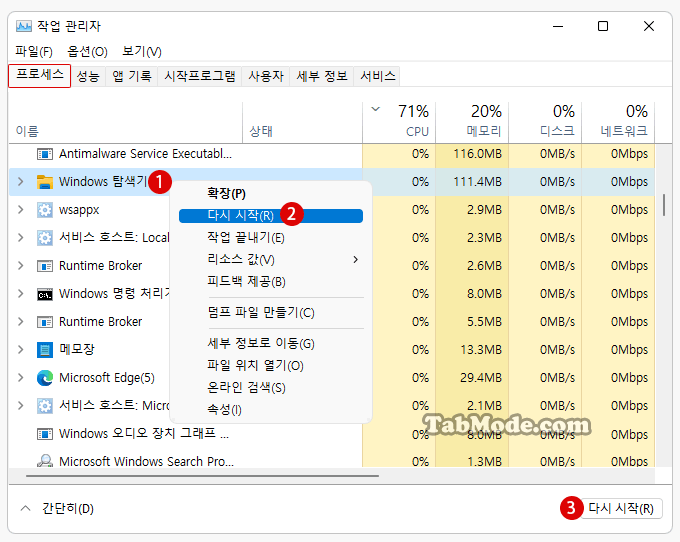Click the Runtime Broker icon above 메모장

click(45, 322)
